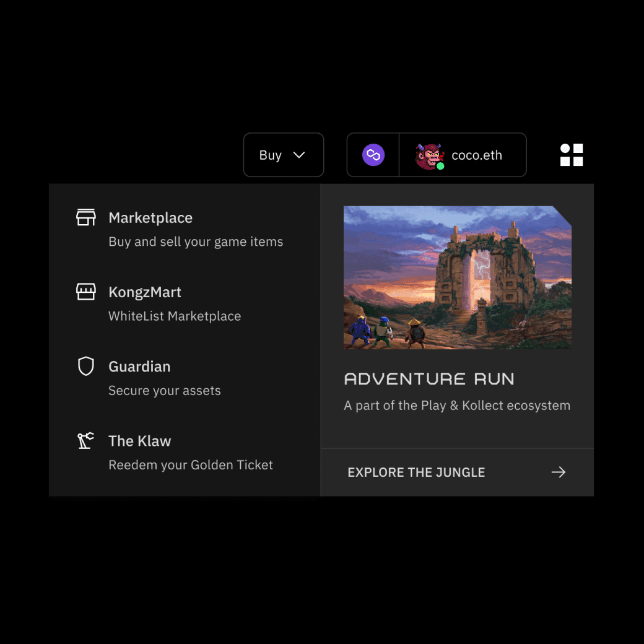This screenshot has width=644, height=644.
Task: Choose the KongzMart menu entry title
Action: point(145,292)
